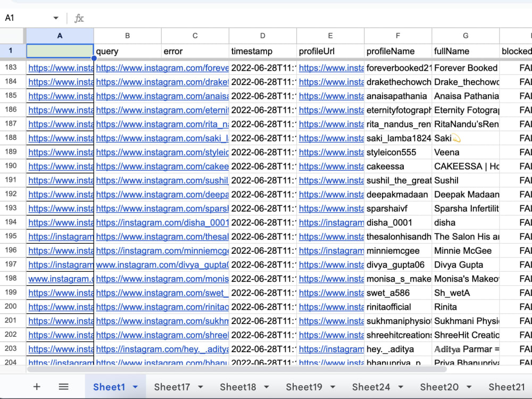Screen dimensions: 532x399
Task: Select cell 'anaisapathania'
Action: tap(397, 96)
